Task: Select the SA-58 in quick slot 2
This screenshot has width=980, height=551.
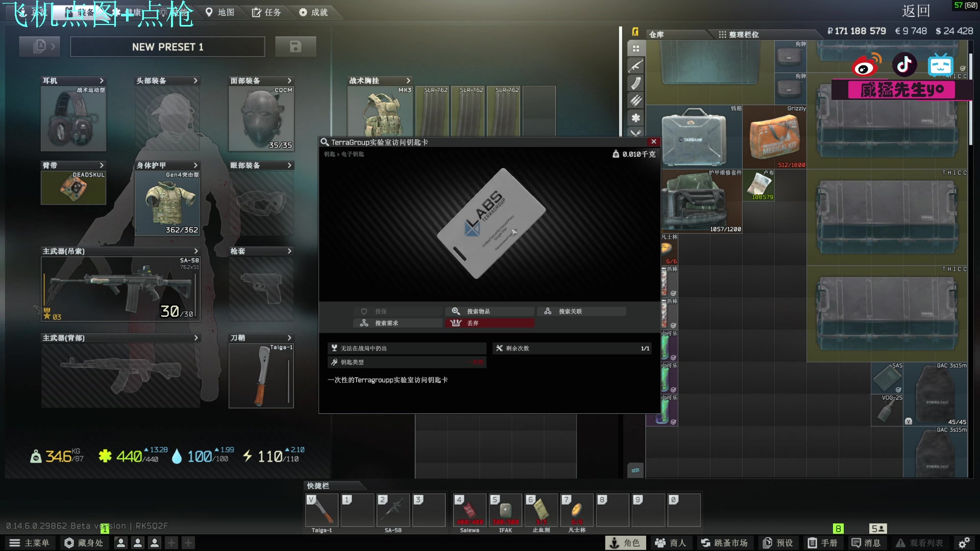Action: 393,510
